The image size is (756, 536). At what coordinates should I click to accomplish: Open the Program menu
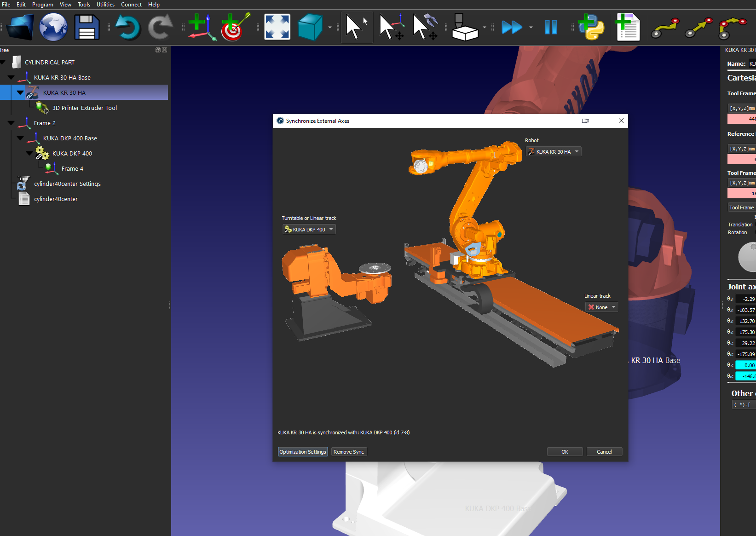[43, 5]
